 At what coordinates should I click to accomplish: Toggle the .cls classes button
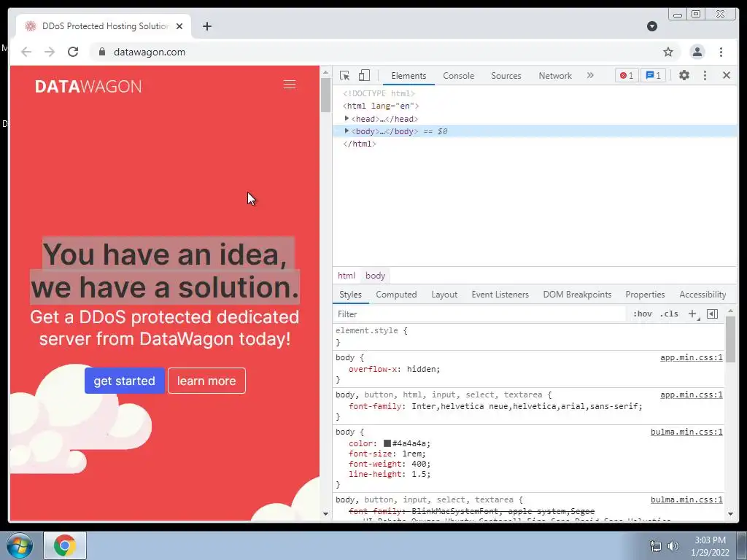click(x=669, y=314)
